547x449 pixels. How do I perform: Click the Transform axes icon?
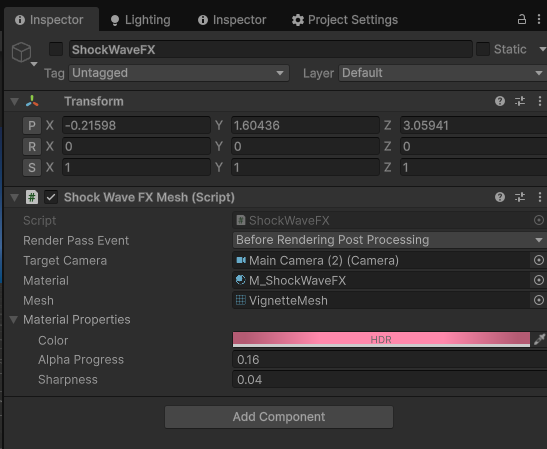(x=32, y=101)
